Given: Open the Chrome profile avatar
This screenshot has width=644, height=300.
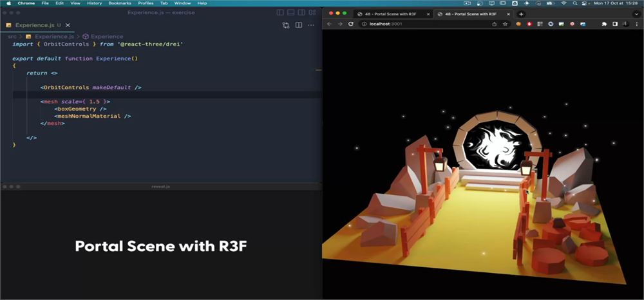Looking at the screenshot, I should [625, 24].
